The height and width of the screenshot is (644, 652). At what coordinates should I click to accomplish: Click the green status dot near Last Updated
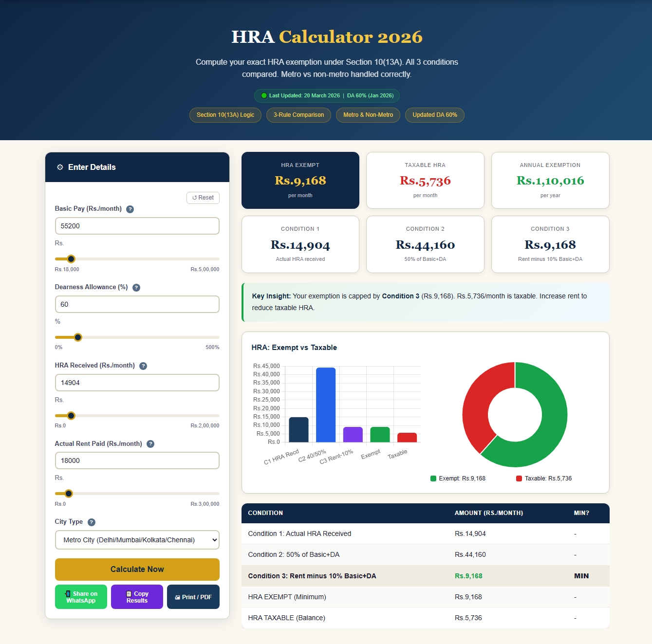coord(263,95)
